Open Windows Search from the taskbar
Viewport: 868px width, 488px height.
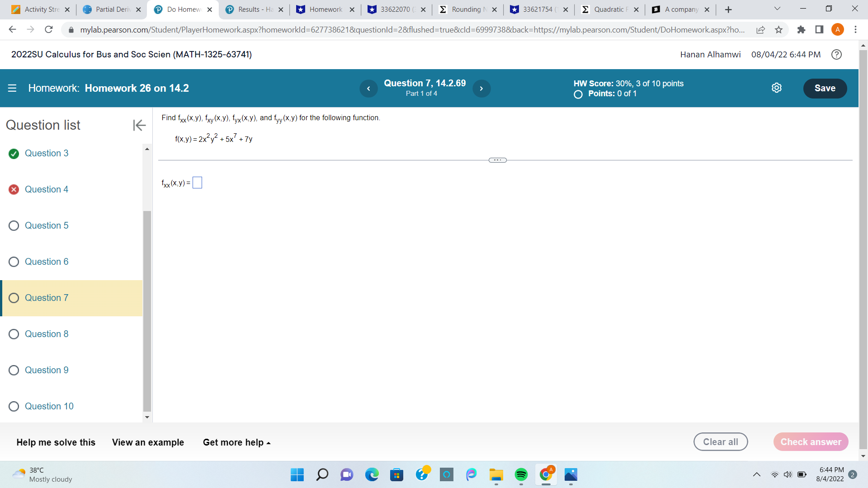tap(322, 475)
